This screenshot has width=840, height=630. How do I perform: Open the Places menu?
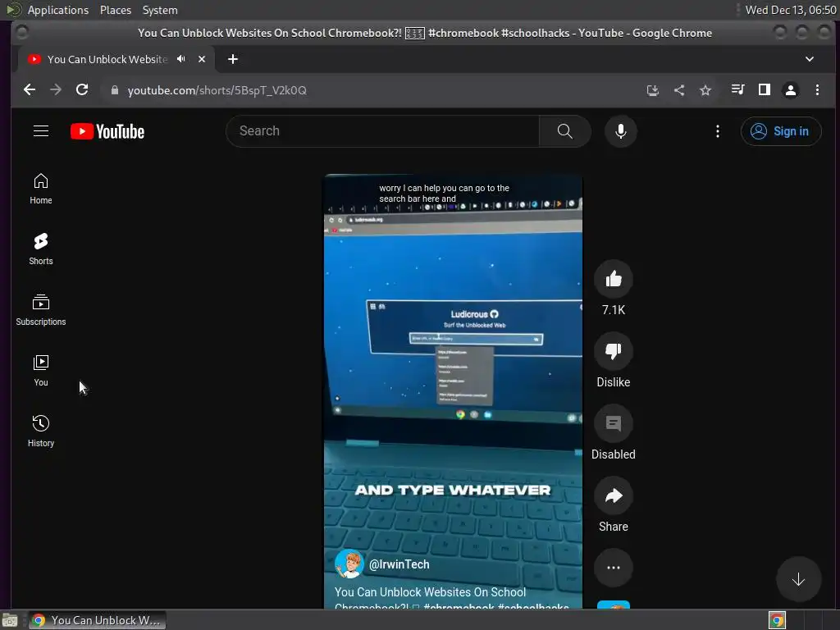coord(116,10)
